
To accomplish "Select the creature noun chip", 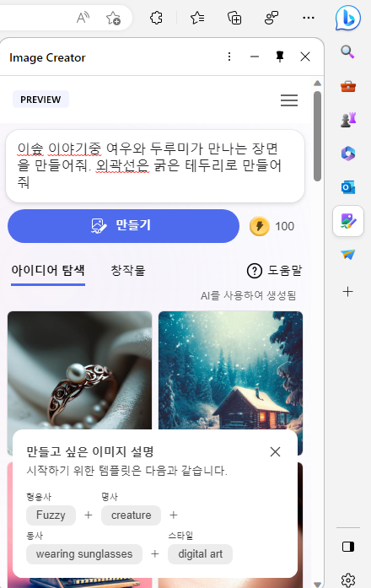I will point(132,515).
